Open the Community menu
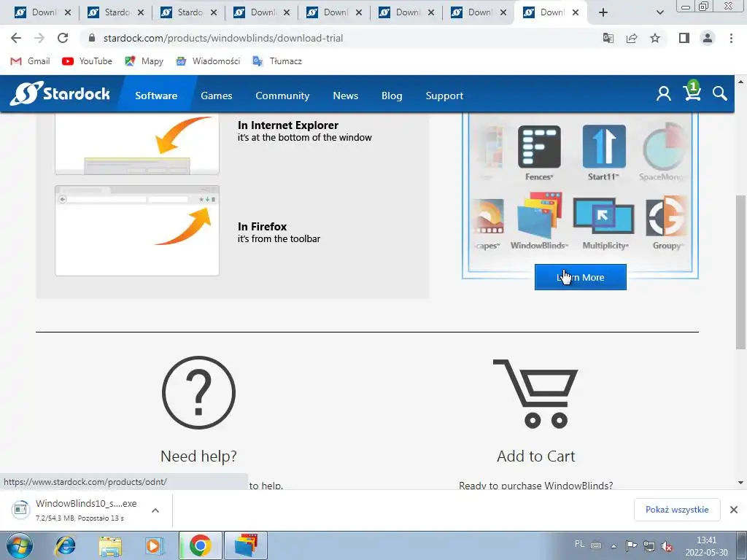 [x=282, y=96]
